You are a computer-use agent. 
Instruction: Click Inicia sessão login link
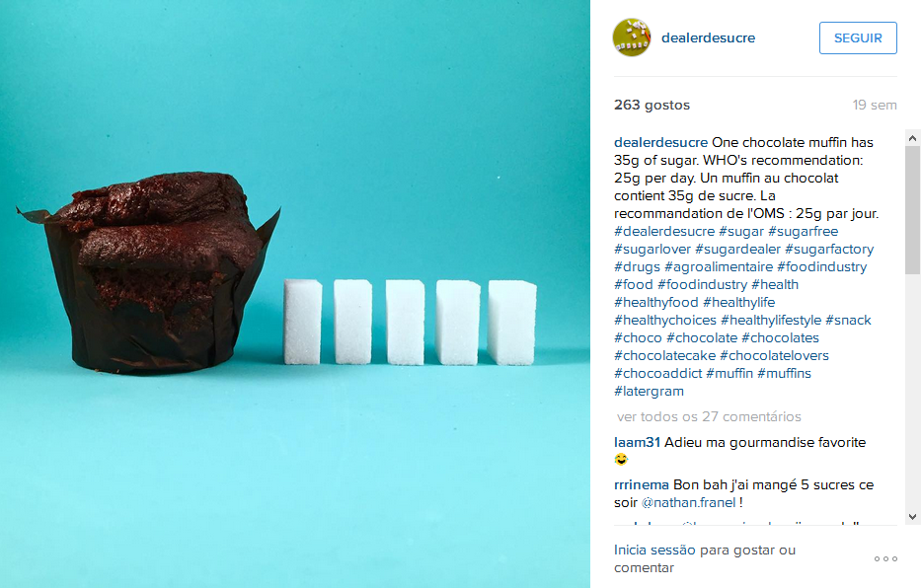click(x=654, y=550)
